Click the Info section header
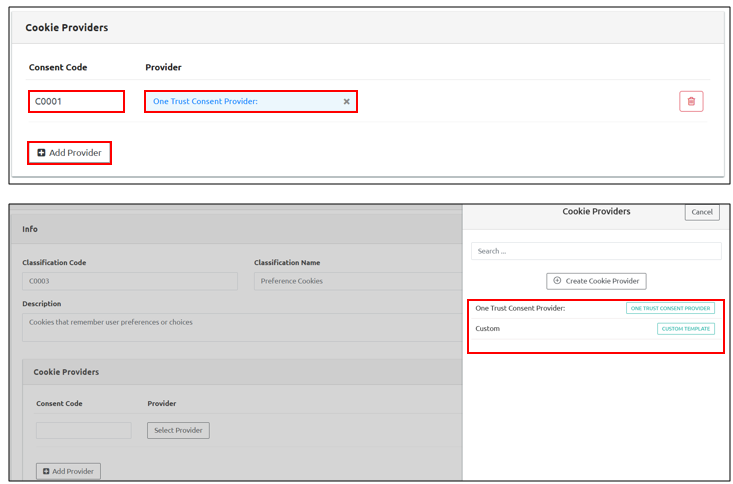This screenshot has width=733, height=484. coord(30,229)
